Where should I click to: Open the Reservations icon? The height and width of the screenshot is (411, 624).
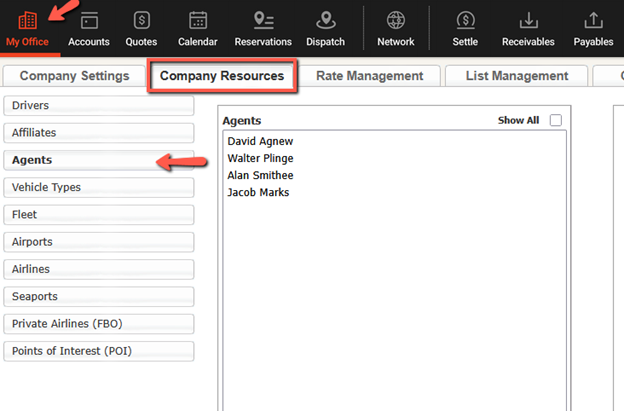(x=263, y=20)
